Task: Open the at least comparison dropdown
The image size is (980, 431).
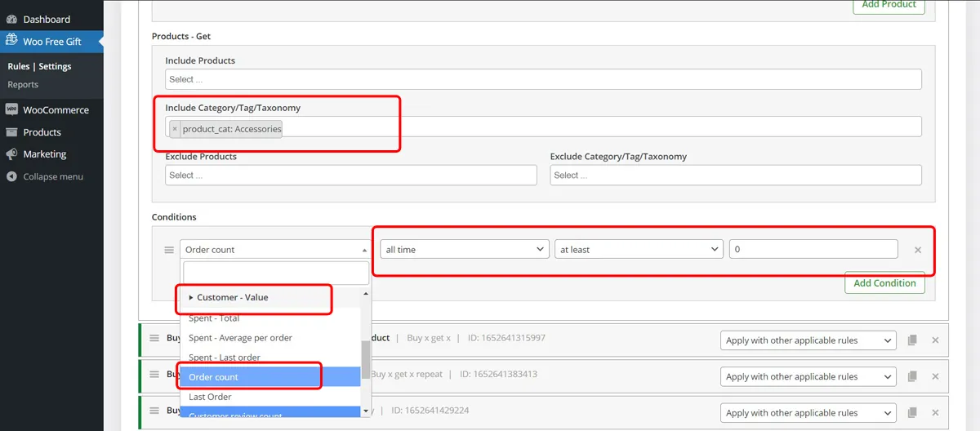Action: [x=639, y=249]
